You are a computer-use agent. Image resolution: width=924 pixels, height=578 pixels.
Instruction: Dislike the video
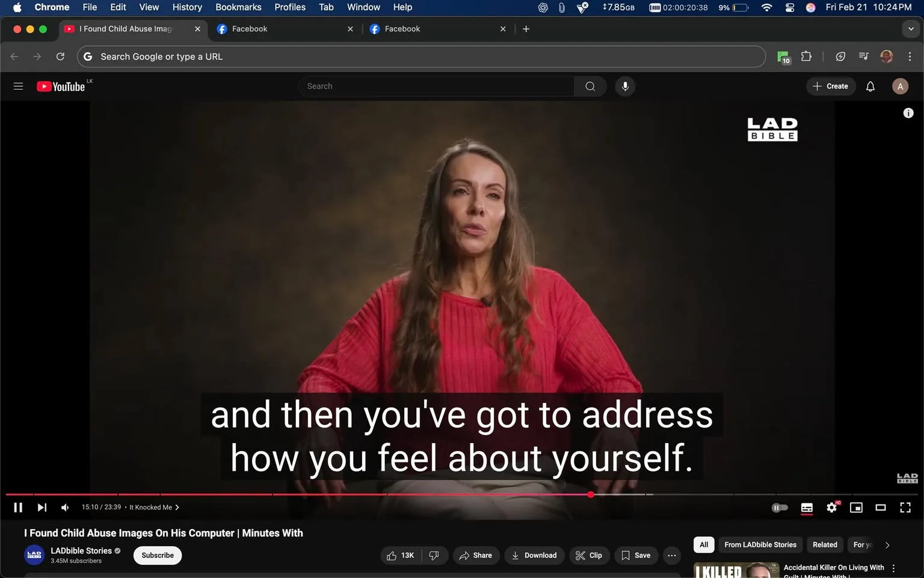tap(434, 555)
